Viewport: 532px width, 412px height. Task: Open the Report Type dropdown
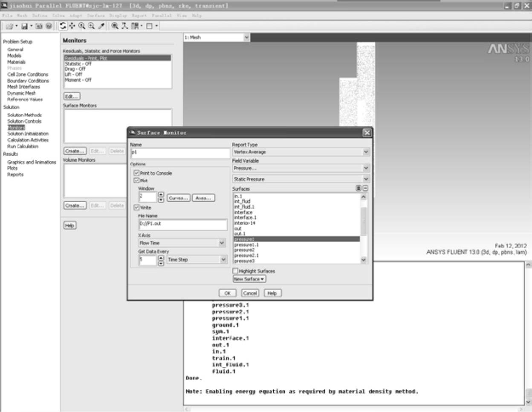(301, 152)
